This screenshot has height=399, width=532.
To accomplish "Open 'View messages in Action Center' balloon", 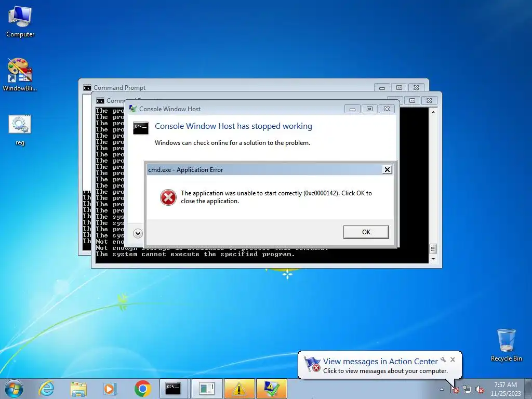I will coord(380,362).
